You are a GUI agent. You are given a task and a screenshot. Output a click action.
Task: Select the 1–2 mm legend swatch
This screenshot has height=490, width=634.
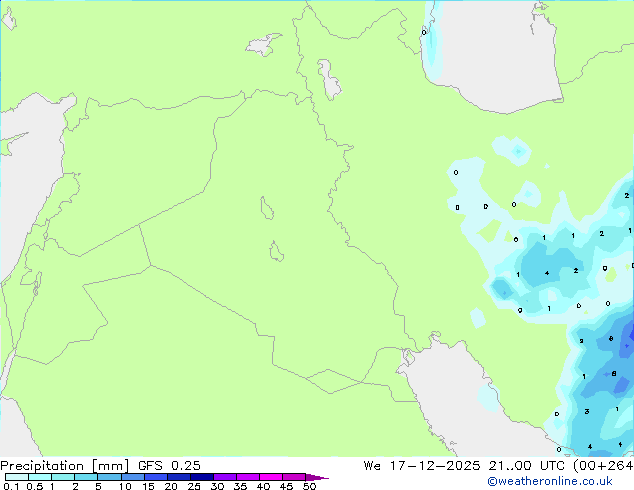coord(63,477)
